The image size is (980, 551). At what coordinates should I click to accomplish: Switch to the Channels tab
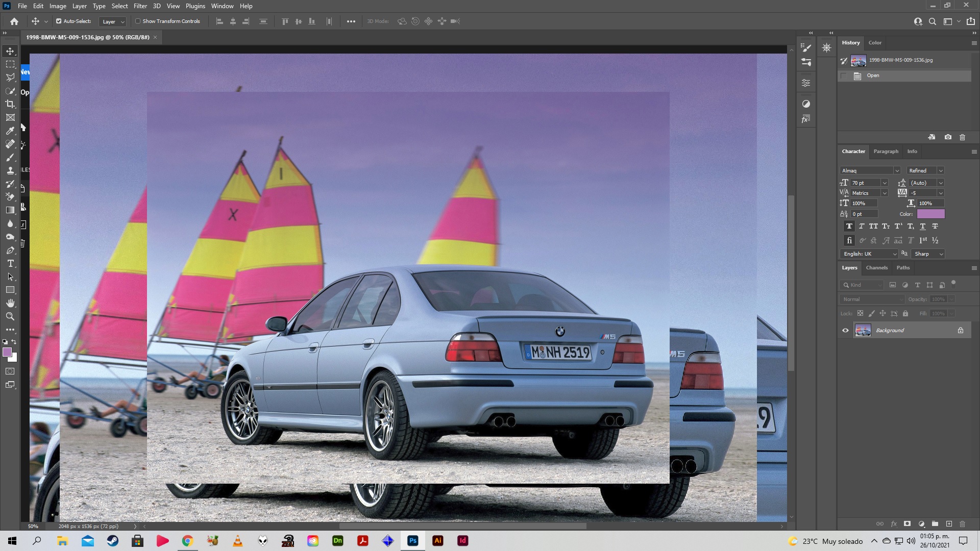tap(876, 268)
